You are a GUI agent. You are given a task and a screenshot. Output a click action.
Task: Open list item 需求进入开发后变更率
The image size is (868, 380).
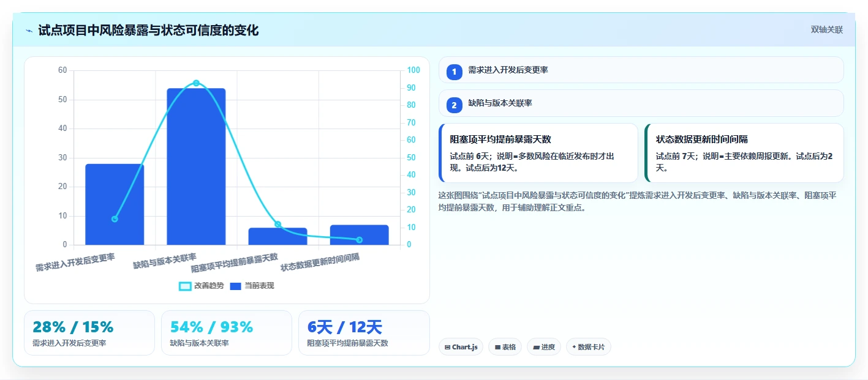[641, 70]
